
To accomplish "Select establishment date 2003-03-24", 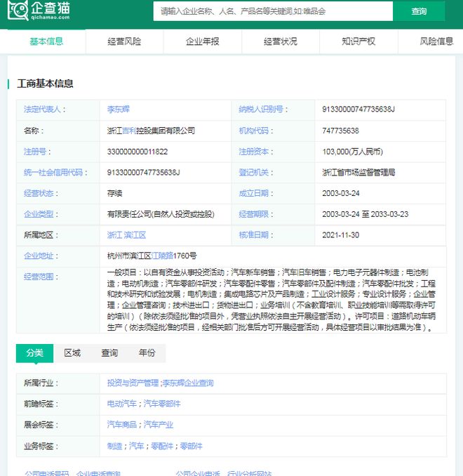I will pos(341,193).
